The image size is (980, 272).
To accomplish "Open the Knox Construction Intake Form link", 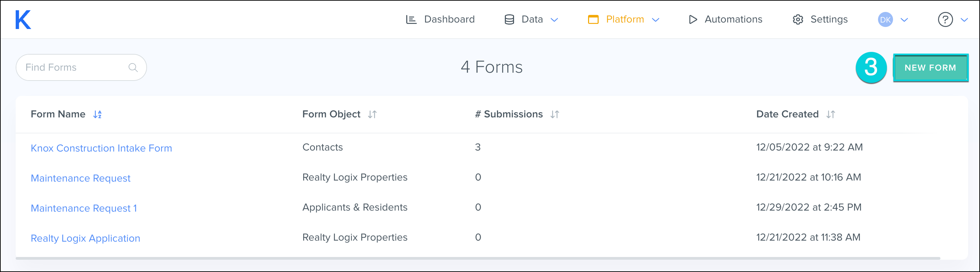I will 101,148.
